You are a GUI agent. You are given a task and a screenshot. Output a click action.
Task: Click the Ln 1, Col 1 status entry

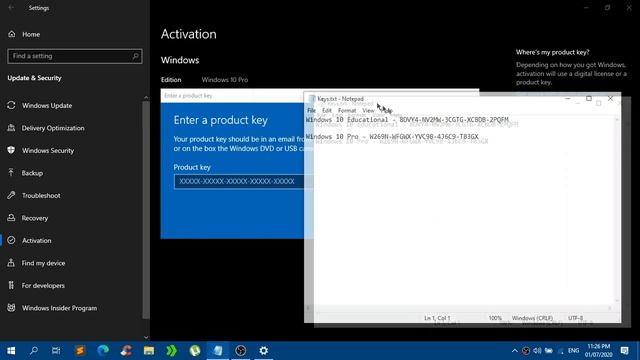pos(437,318)
